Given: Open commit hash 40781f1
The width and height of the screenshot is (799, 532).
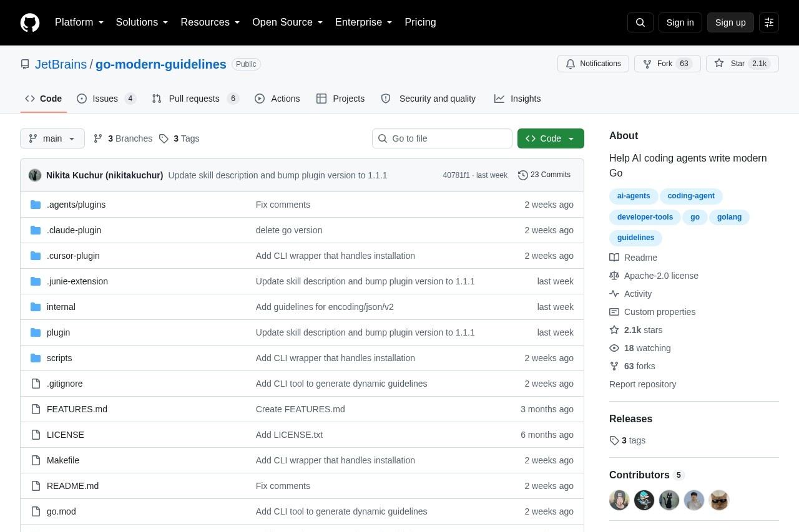Looking at the screenshot, I should coord(456,175).
